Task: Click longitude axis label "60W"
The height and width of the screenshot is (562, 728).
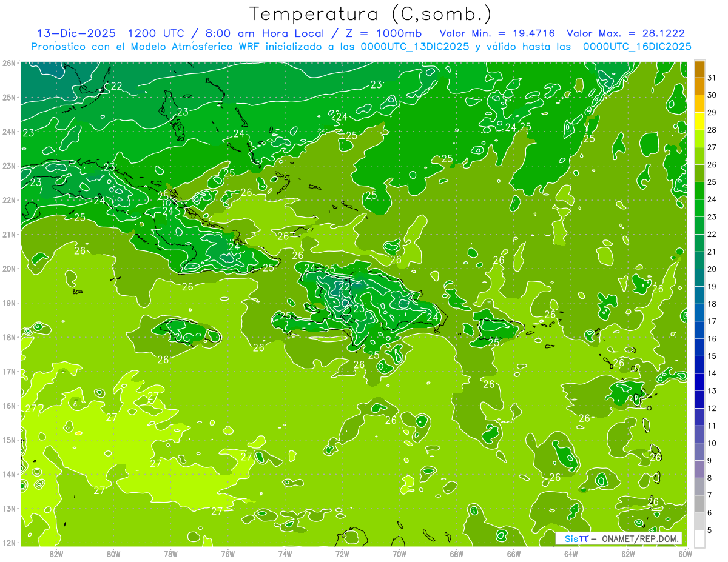Action: (x=686, y=554)
